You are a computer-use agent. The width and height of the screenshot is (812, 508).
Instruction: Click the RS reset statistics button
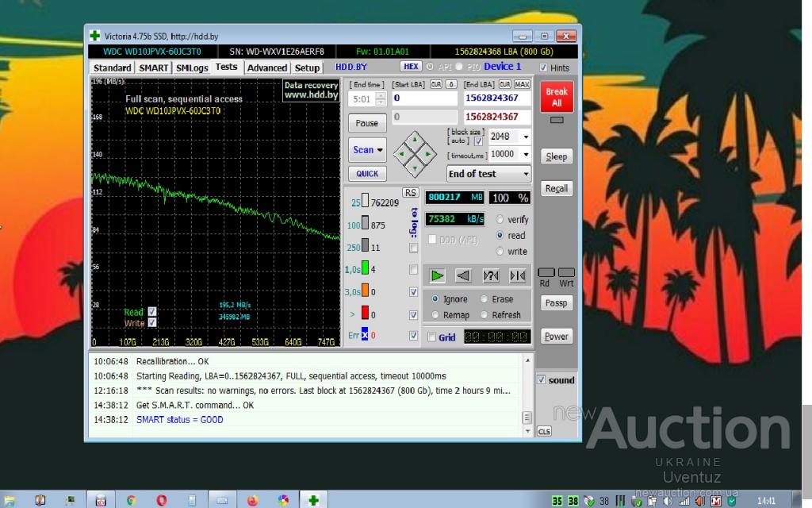pyautogui.click(x=410, y=192)
